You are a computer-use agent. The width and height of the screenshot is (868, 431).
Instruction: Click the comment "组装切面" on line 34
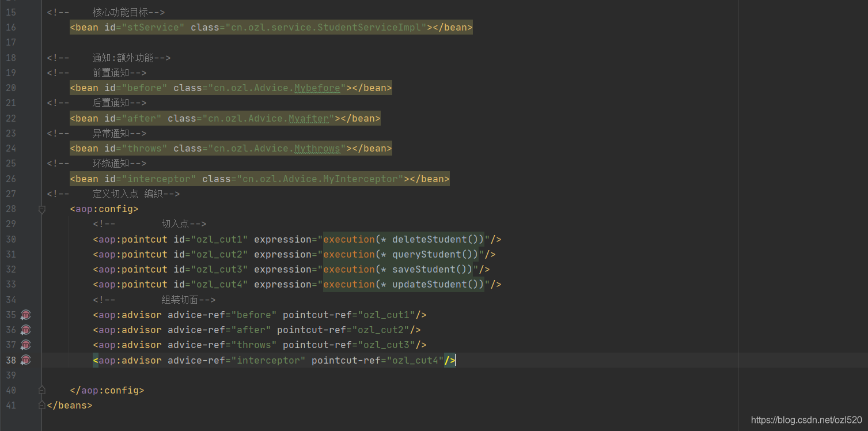[180, 300]
